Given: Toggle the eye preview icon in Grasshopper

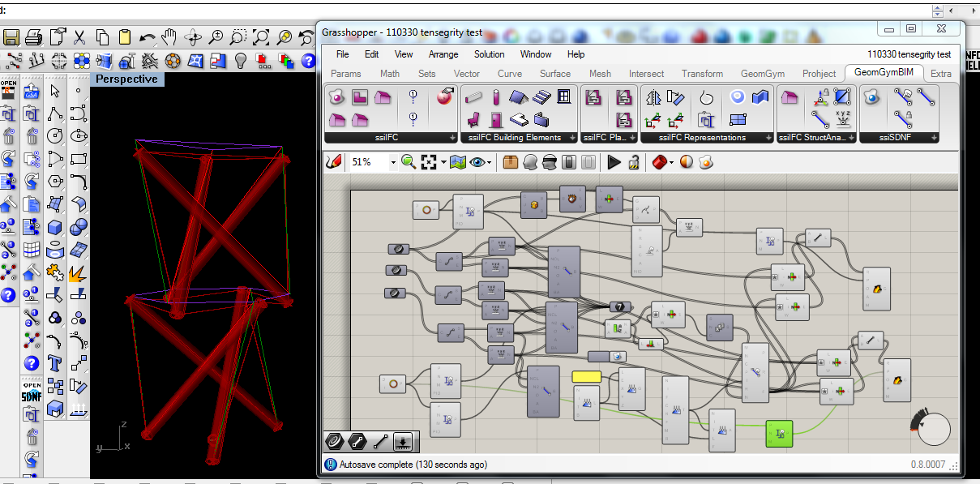Looking at the screenshot, I should tap(479, 162).
